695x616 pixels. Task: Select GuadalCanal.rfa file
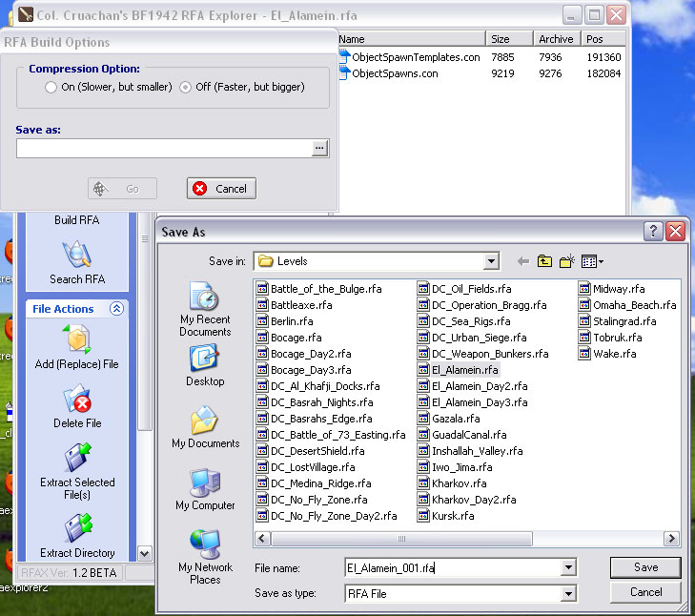coord(462,435)
